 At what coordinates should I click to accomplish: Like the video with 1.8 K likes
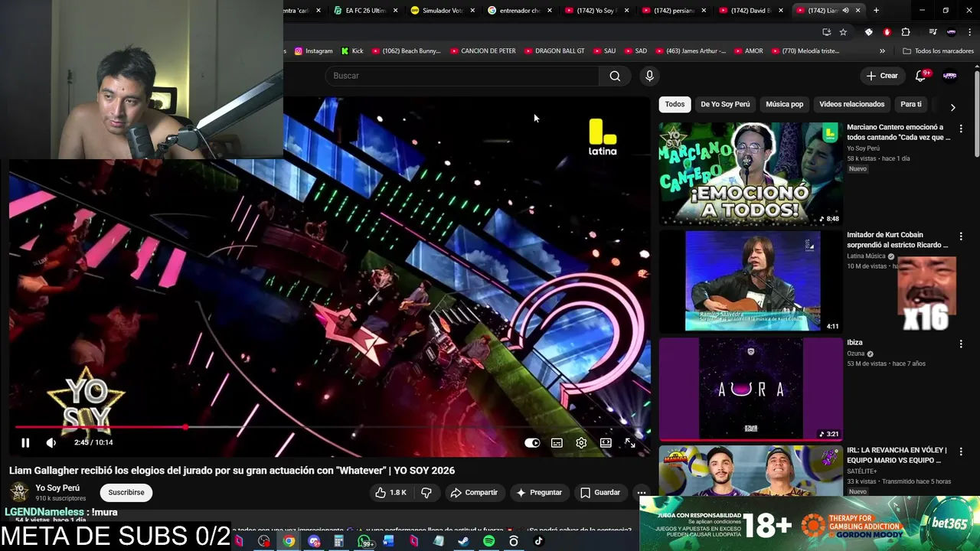(390, 492)
